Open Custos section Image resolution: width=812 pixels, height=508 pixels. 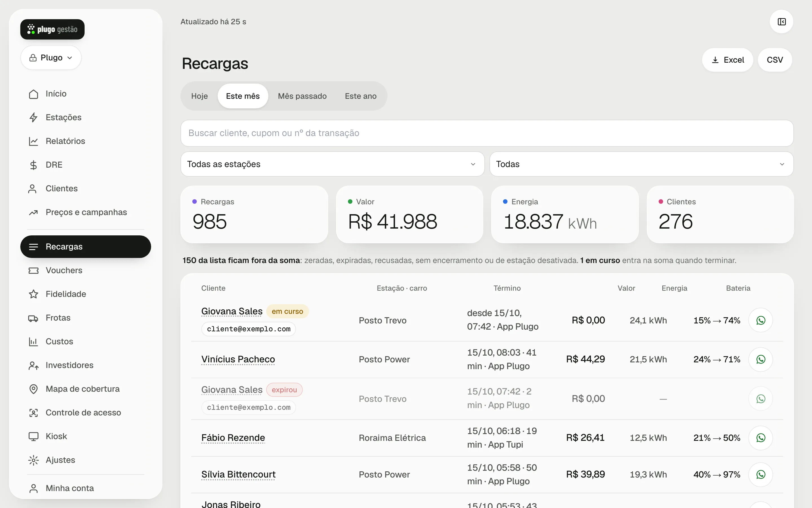click(x=85, y=341)
